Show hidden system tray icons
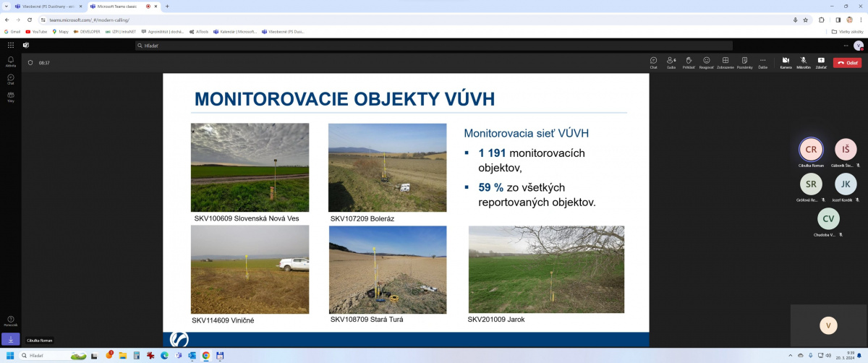Screen dimensions: 868x363 coord(790,355)
